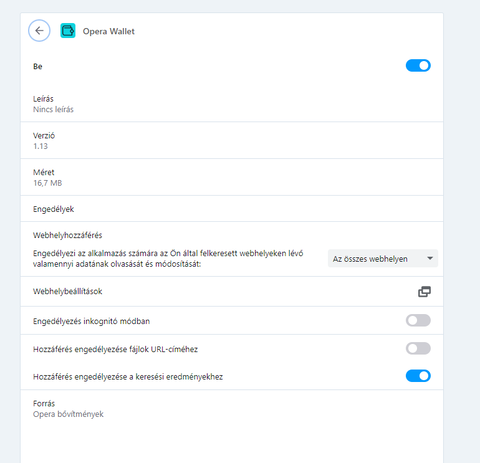Click the Forrás 'Opera bővítmények' text
Viewport: 480px width, 463px height.
pos(68,414)
